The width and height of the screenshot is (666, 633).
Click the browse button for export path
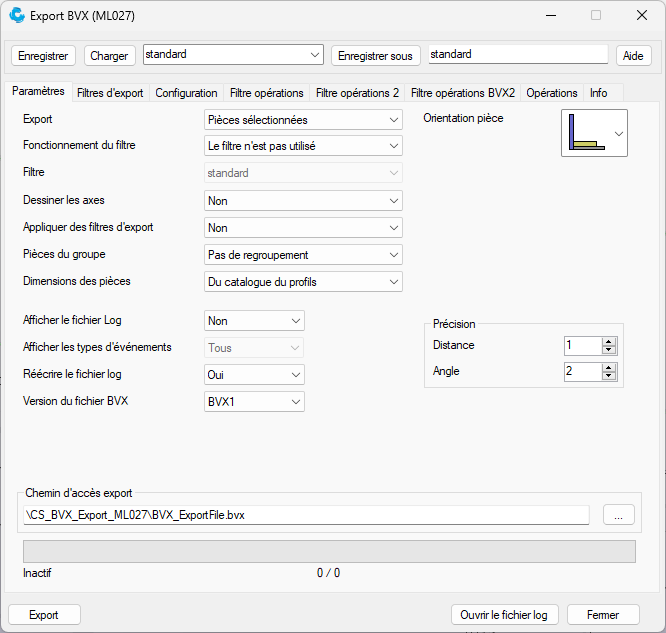(618, 515)
